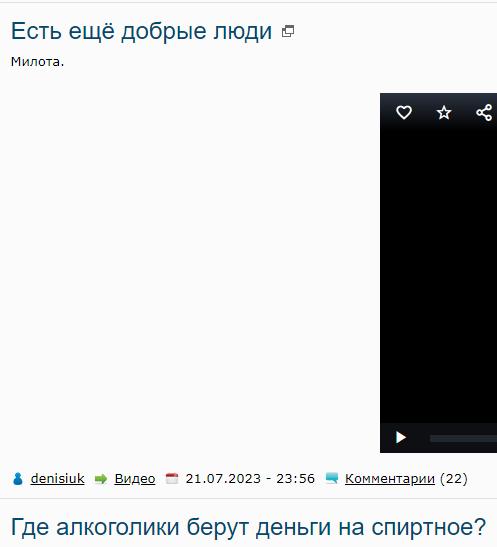Click green arrow icon before Видео
Image resolution: width=497 pixels, height=547 pixels.
click(x=101, y=479)
